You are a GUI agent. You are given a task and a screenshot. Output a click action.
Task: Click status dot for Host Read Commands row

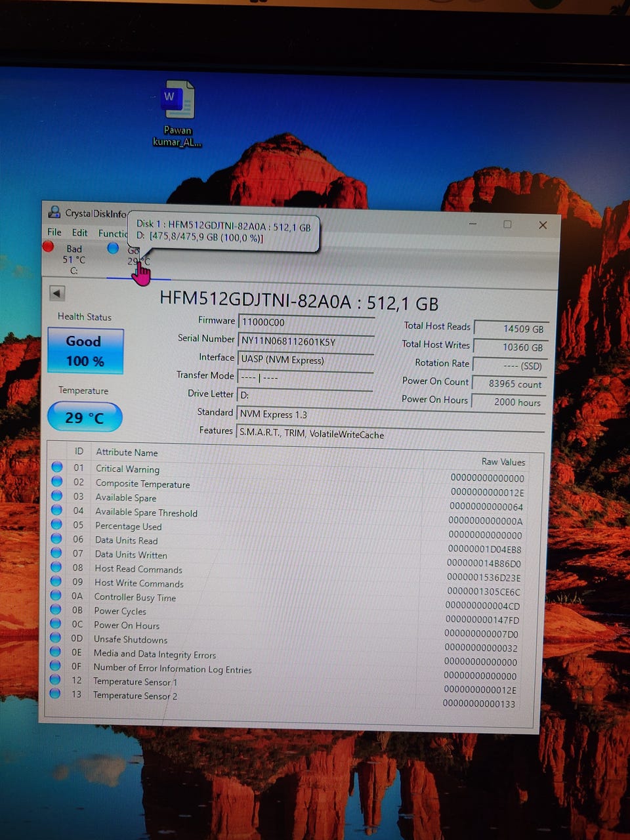[x=56, y=567]
